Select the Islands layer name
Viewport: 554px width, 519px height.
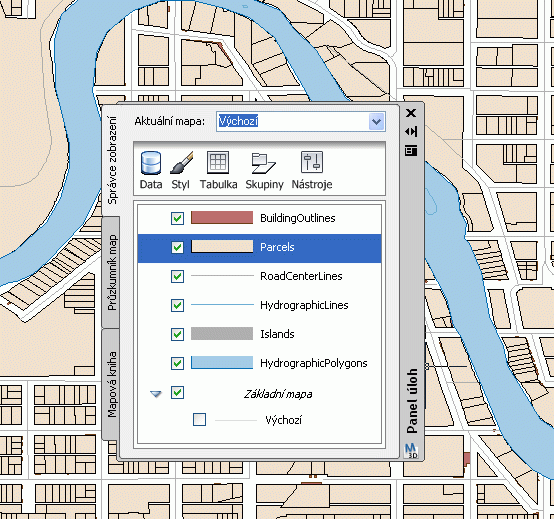tap(277, 334)
